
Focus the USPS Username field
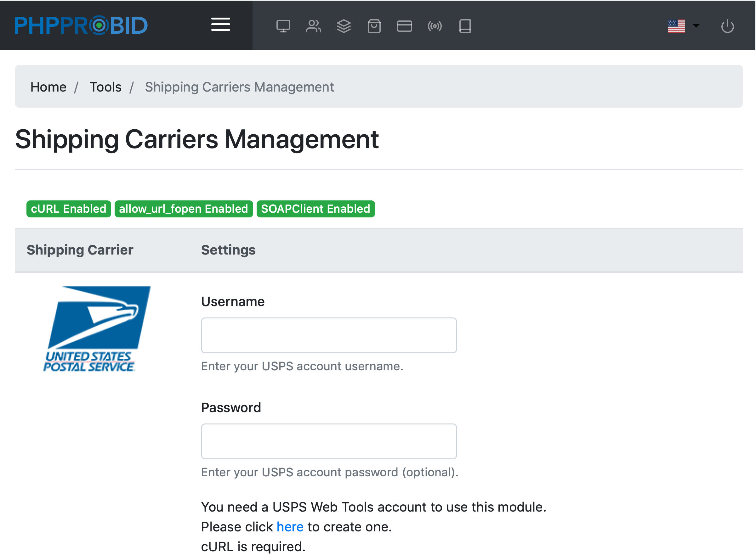[328, 335]
